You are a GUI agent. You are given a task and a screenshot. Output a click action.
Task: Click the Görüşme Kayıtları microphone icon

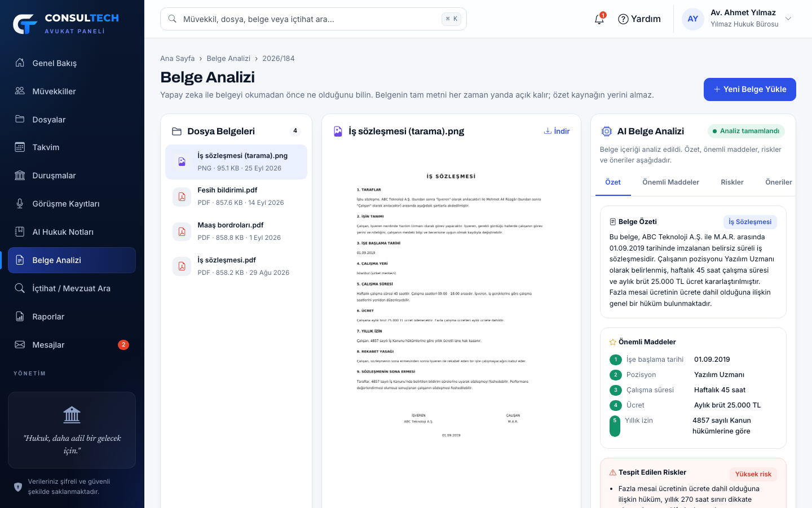coord(20,204)
